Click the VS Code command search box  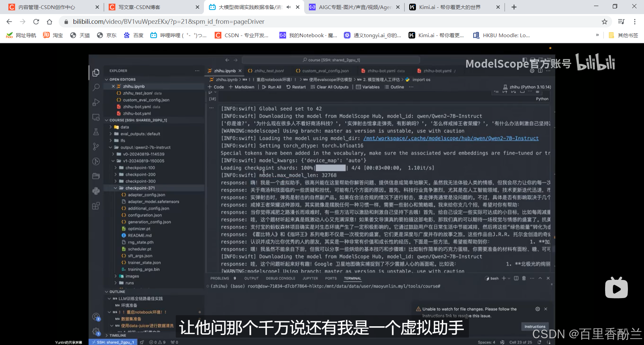[x=331, y=60]
